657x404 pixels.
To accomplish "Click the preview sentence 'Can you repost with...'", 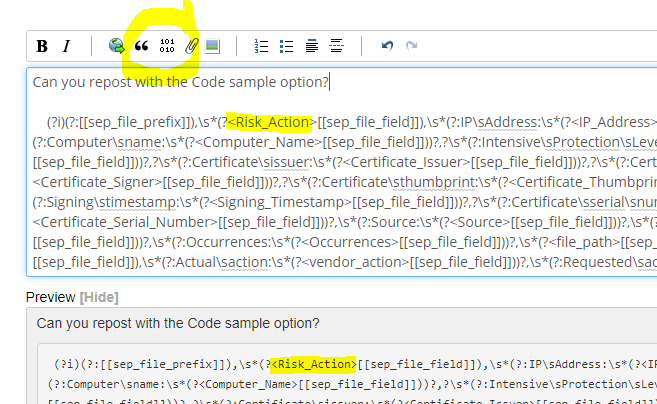I will tap(178, 323).
